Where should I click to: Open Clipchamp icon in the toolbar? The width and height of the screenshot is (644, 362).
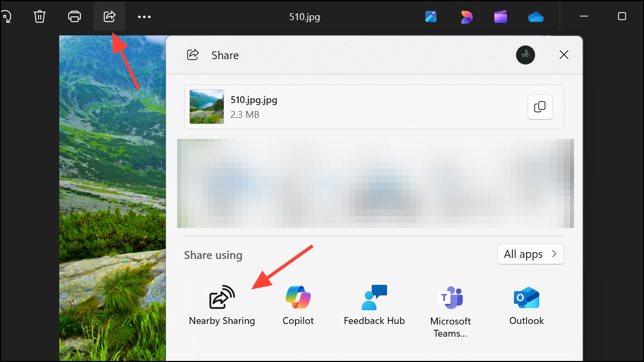[501, 17]
